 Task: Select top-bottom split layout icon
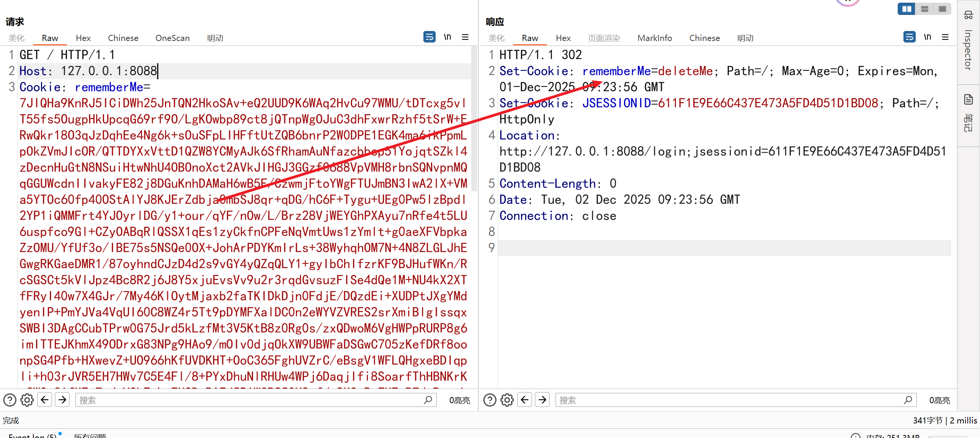point(924,9)
